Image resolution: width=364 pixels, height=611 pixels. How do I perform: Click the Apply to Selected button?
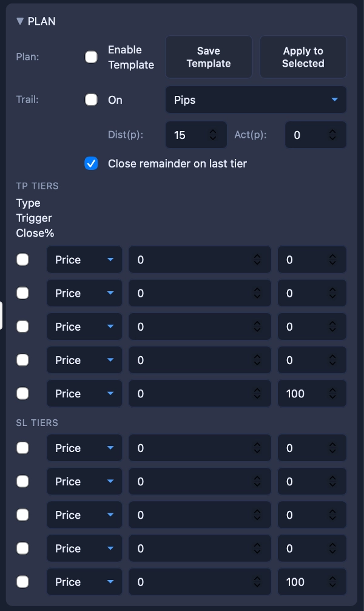tap(303, 57)
